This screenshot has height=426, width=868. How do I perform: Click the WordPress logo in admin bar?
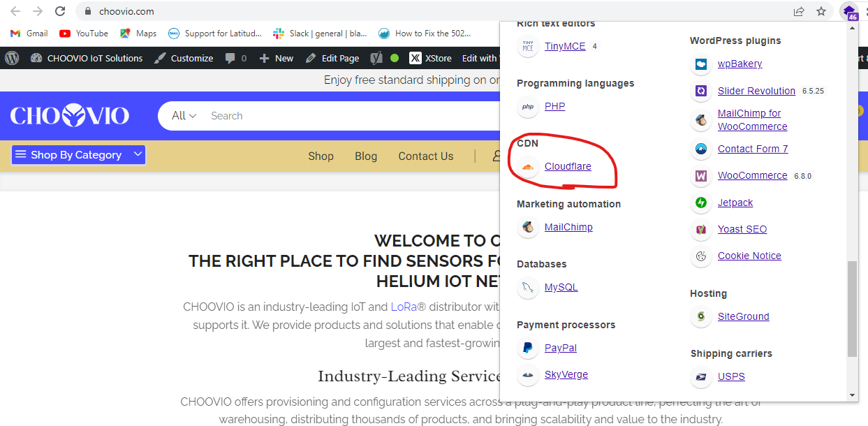point(12,58)
